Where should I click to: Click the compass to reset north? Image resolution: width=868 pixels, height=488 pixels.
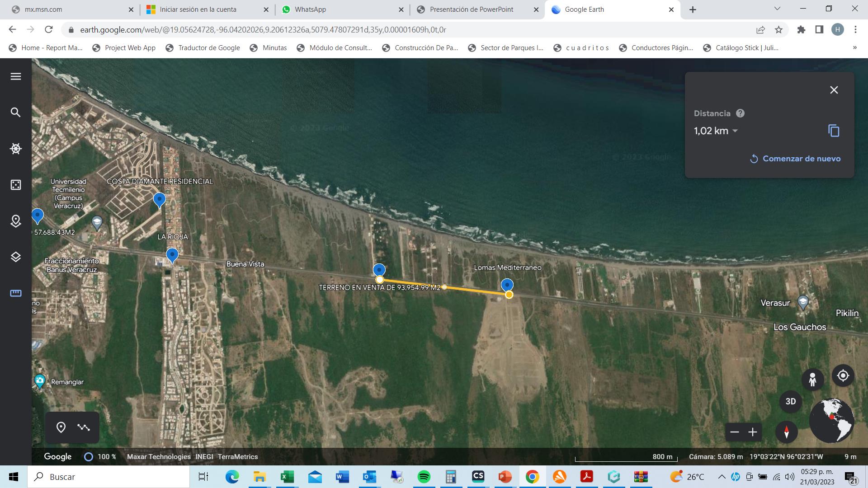[787, 432]
